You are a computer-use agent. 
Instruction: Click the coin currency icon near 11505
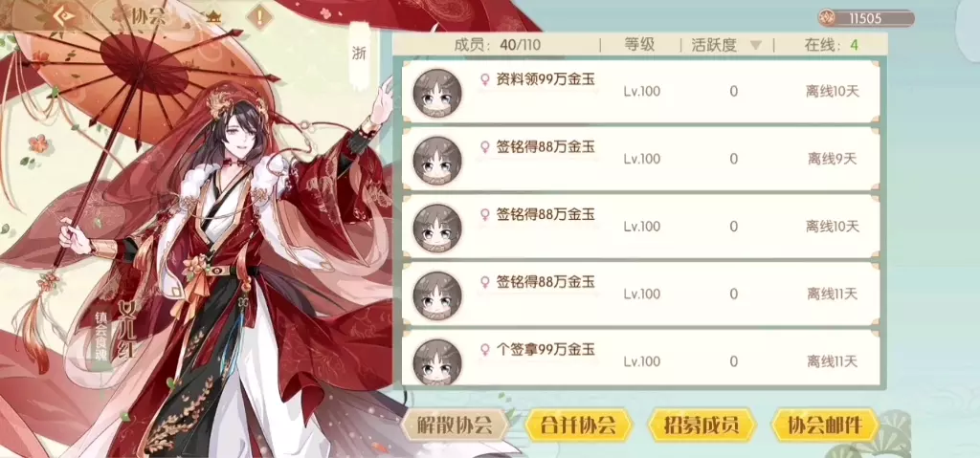click(827, 17)
